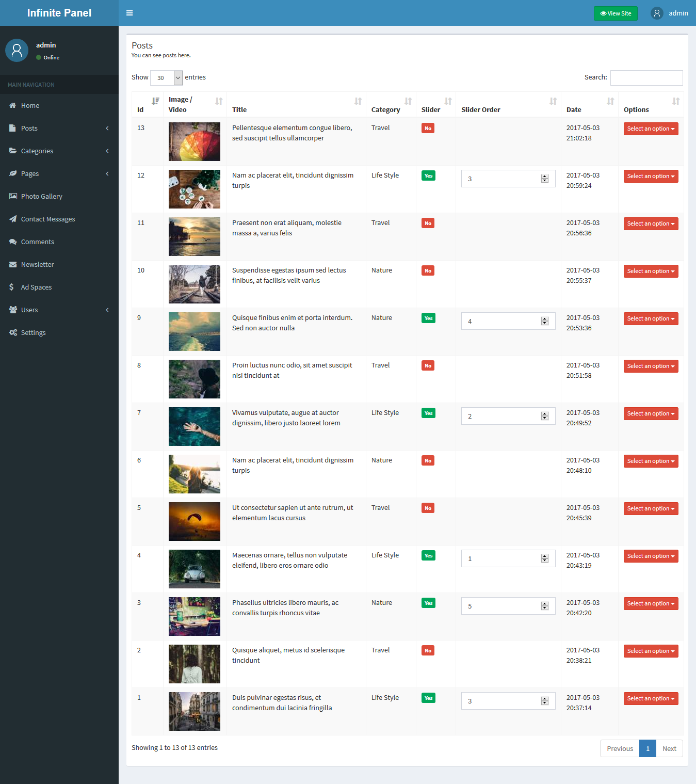Viewport: 696px width, 784px height.
Task: Open the Show entries dropdown
Action: 166,77
